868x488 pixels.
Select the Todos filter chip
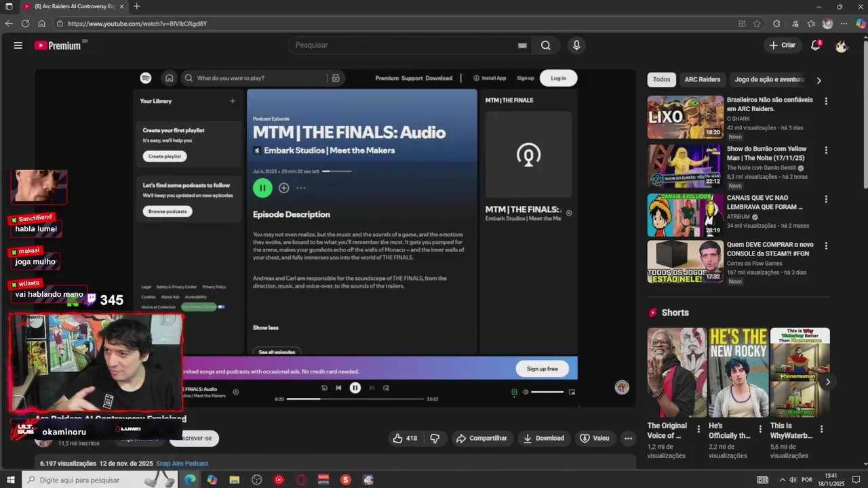tap(661, 79)
